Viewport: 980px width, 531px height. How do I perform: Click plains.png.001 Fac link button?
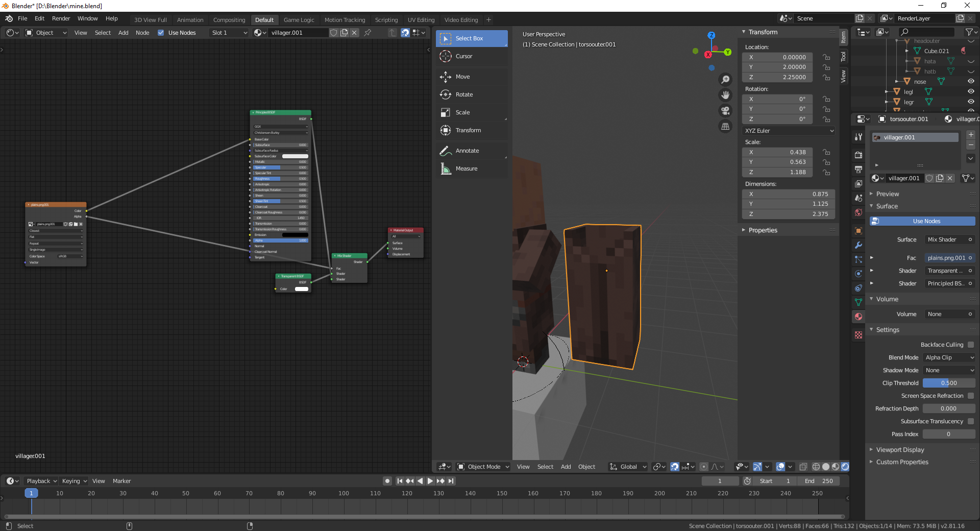[x=949, y=258]
